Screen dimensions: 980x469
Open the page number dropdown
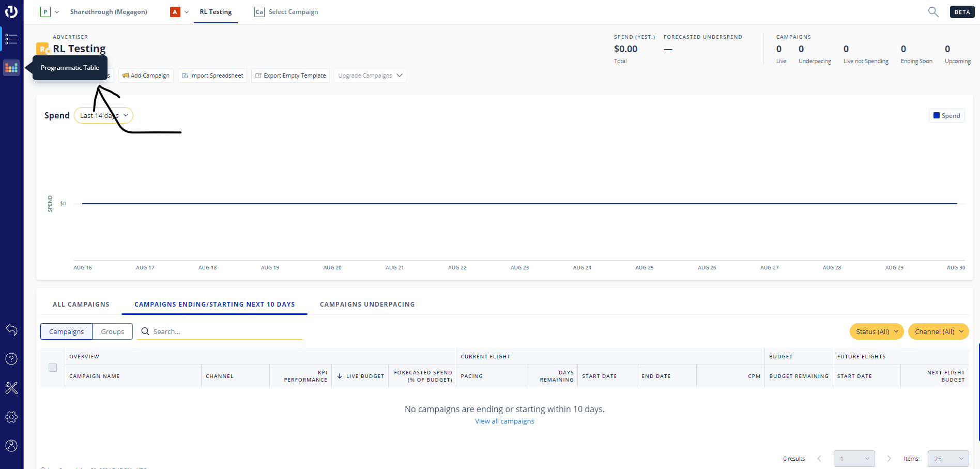854,459
